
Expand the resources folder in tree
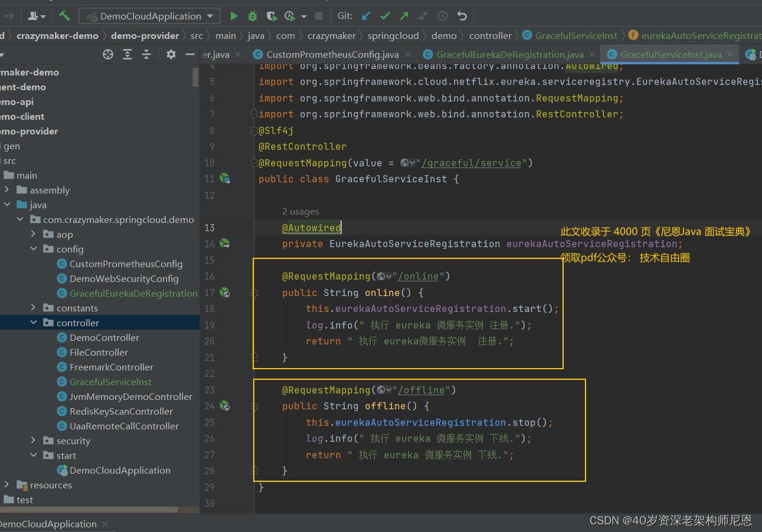(x=7, y=485)
